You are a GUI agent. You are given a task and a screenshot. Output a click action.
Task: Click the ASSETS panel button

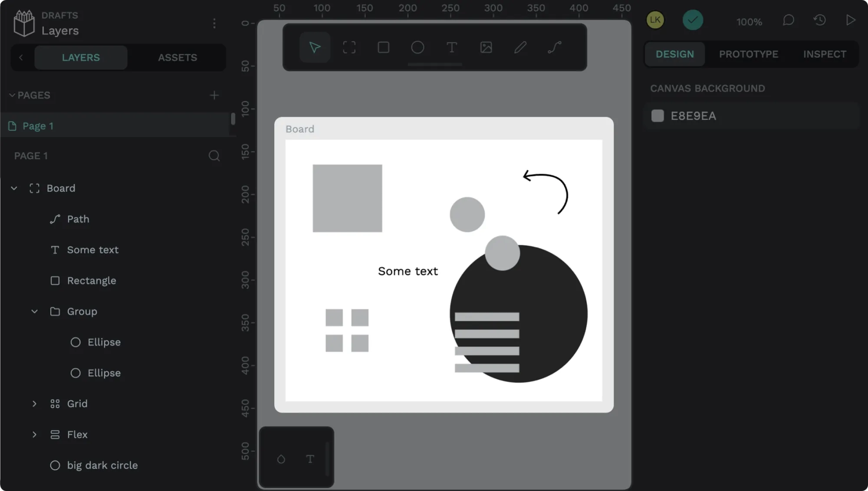point(177,57)
